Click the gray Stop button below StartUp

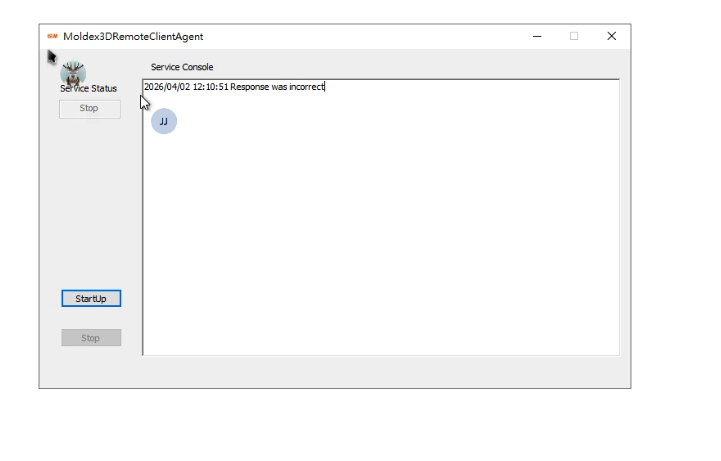click(91, 338)
